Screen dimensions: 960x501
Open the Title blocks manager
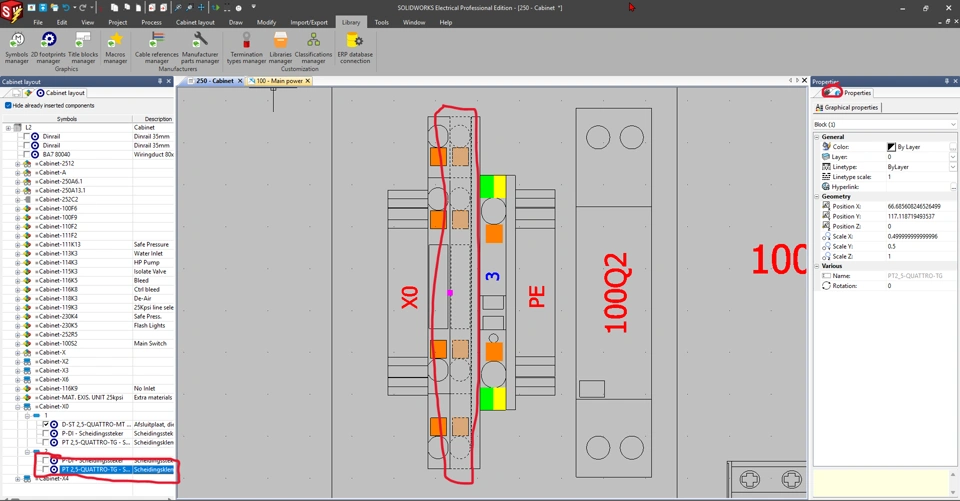coord(83,48)
